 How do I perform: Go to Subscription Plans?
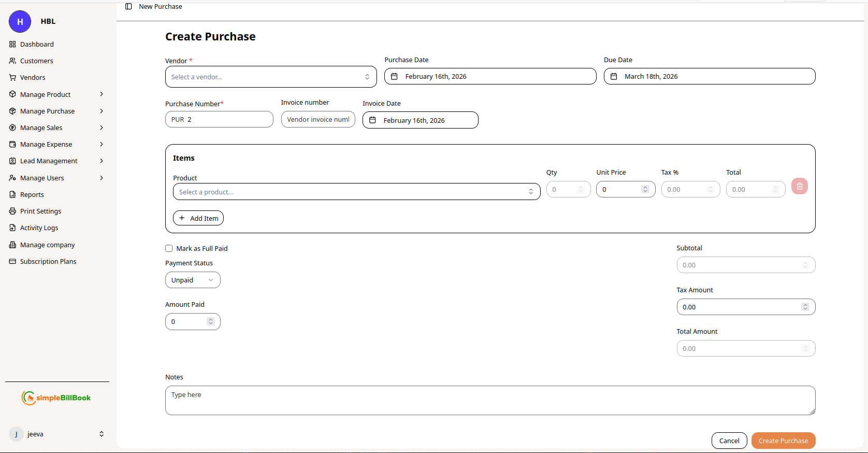(x=48, y=261)
